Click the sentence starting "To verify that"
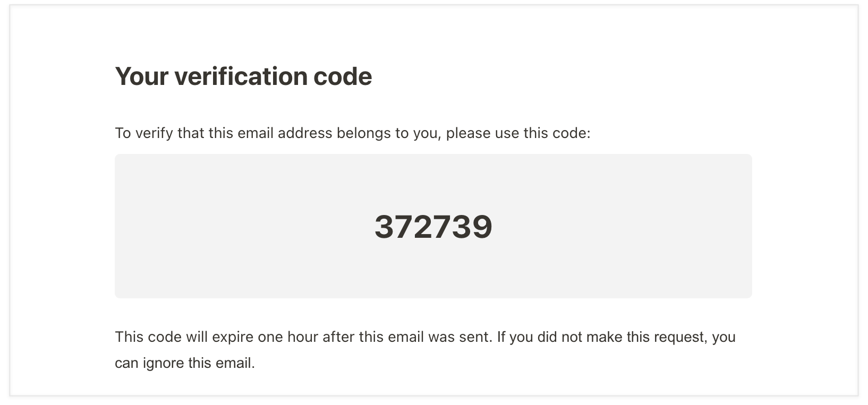This screenshot has height=405, width=868. pos(353,133)
